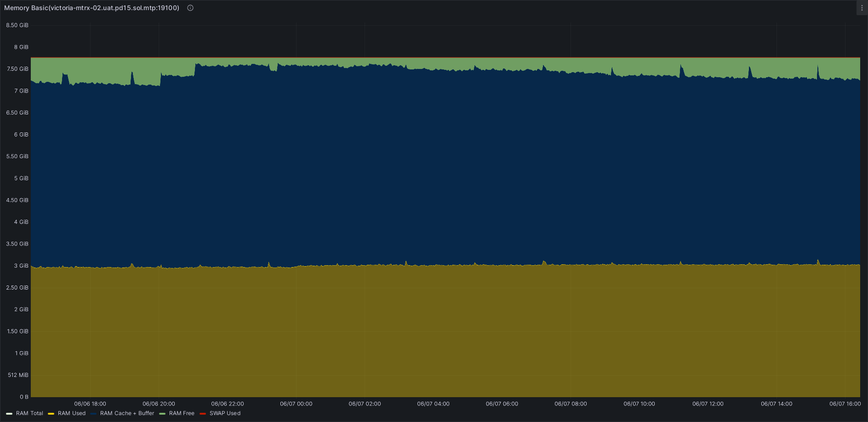Click the green RAM Free color swatch
The width and height of the screenshot is (868, 422).
pyautogui.click(x=162, y=414)
